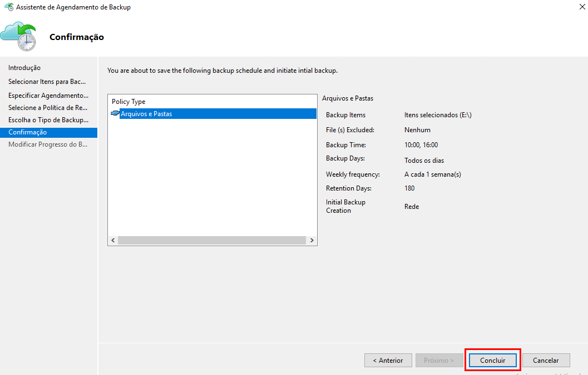Open the Especificar Agendamento step

[x=48, y=96]
